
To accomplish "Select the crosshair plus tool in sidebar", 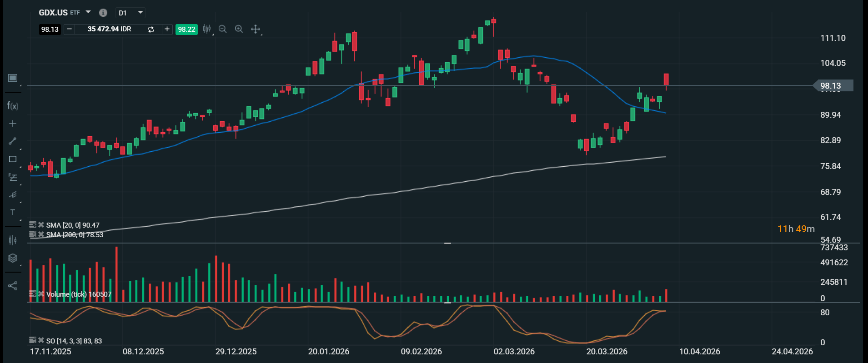I will tap(13, 124).
